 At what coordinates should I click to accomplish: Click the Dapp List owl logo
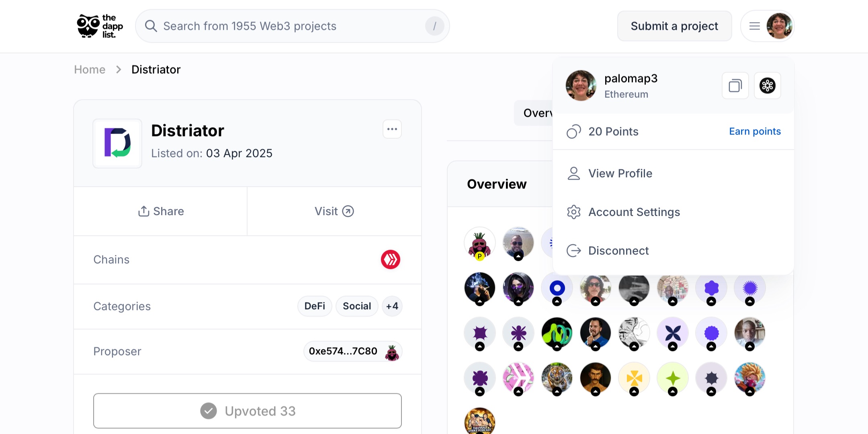point(100,26)
